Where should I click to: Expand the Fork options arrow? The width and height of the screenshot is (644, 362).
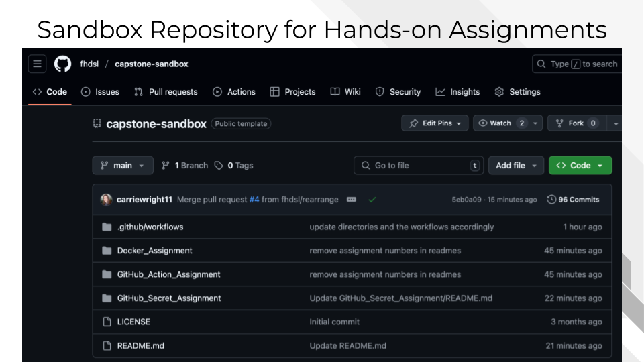coord(615,123)
